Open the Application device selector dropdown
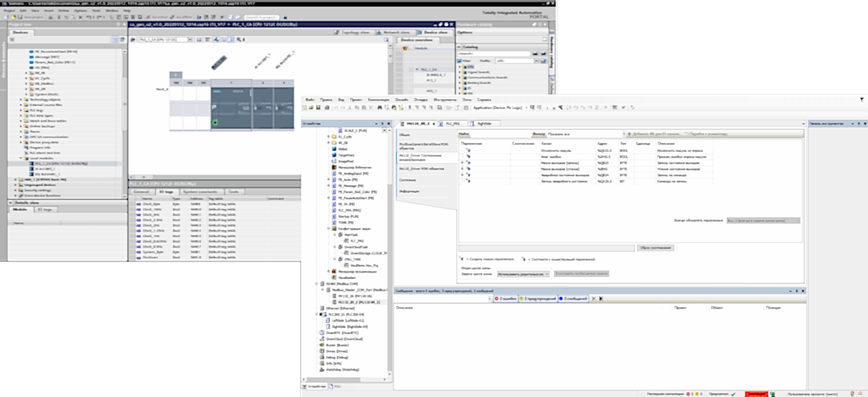The image size is (868, 397). 526,107
